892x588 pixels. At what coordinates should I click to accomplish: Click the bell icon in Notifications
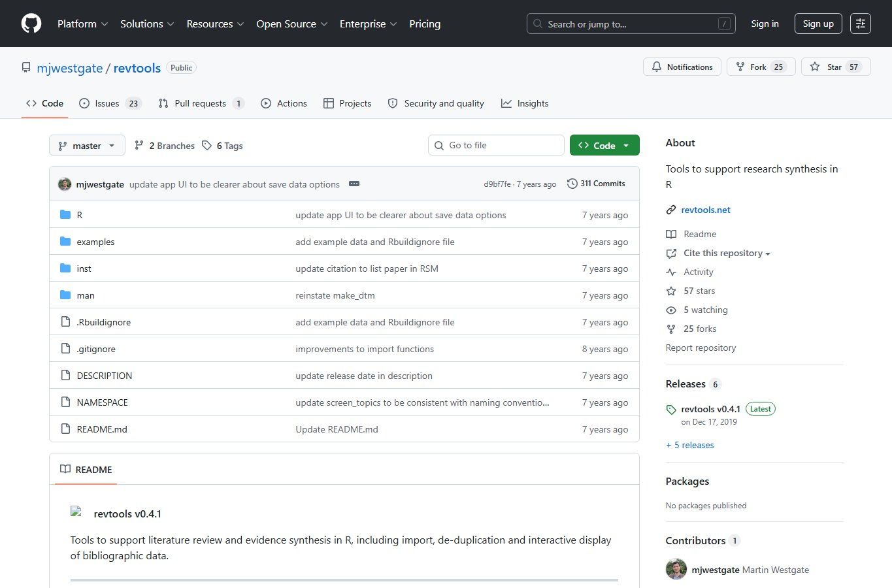657,67
